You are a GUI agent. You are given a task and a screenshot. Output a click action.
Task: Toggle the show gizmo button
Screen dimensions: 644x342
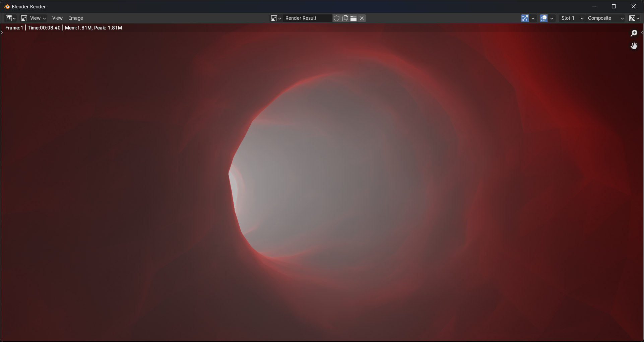pyautogui.click(x=525, y=18)
